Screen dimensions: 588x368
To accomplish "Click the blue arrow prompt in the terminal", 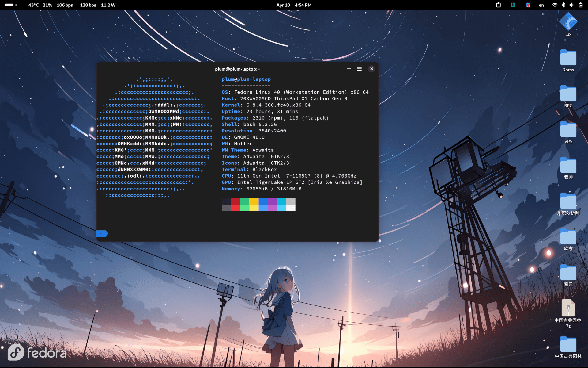I will coord(102,234).
